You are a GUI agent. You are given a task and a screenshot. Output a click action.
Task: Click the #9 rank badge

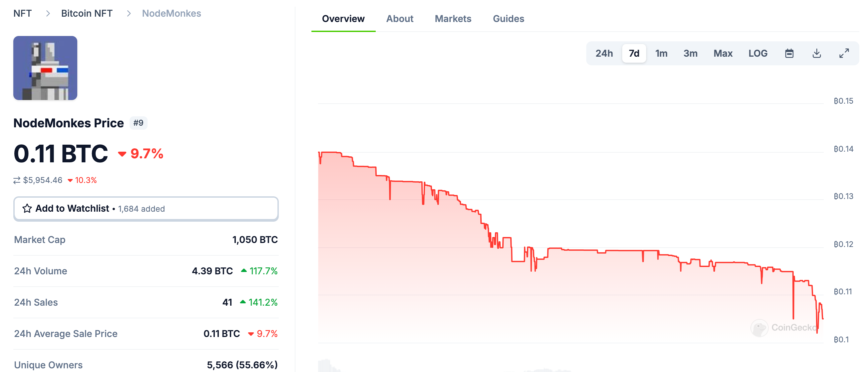[x=138, y=123]
